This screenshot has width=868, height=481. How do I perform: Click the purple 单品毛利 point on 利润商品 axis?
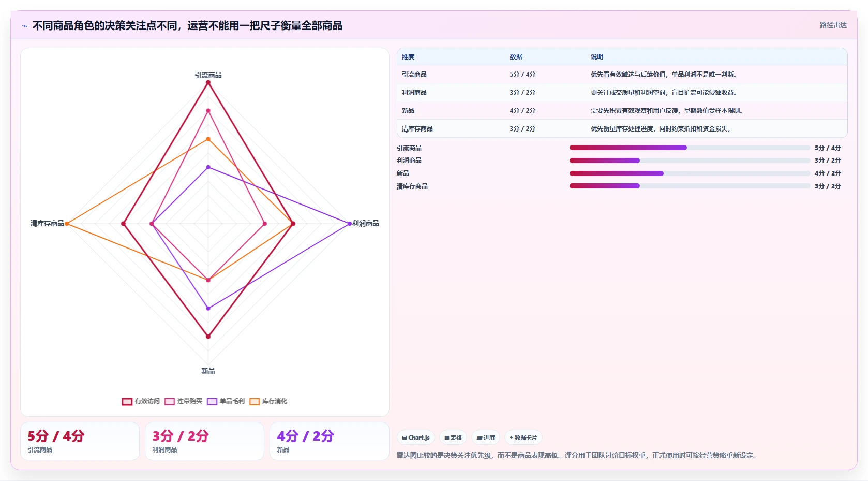(349, 224)
